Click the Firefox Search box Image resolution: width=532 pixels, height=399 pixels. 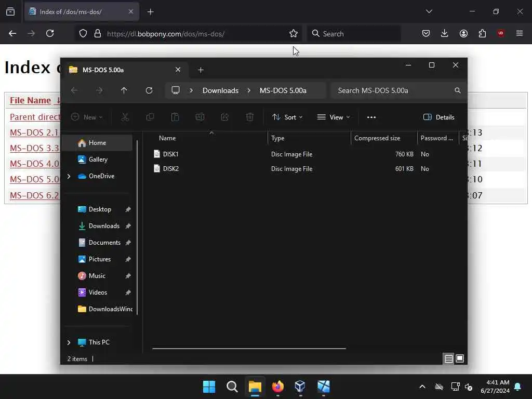point(354,34)
